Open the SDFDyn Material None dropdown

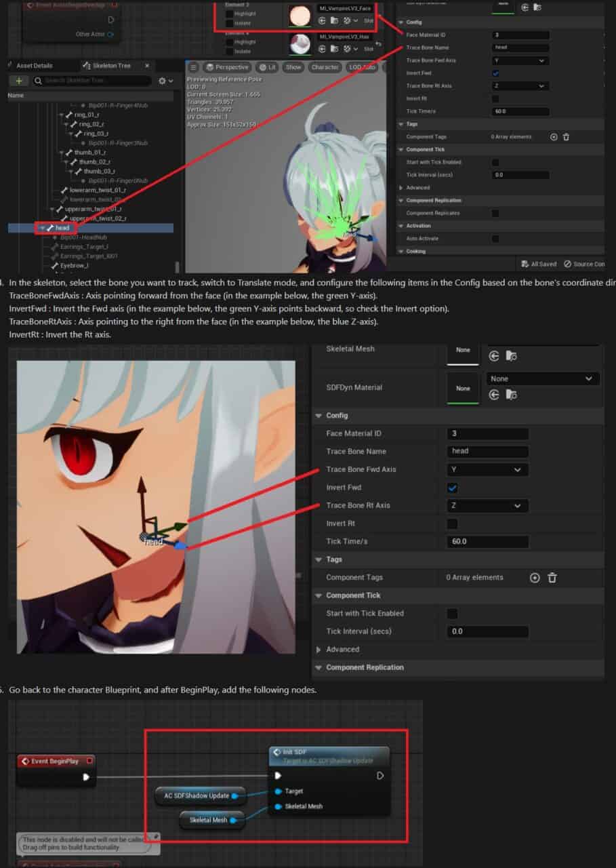tap(543, 378)
